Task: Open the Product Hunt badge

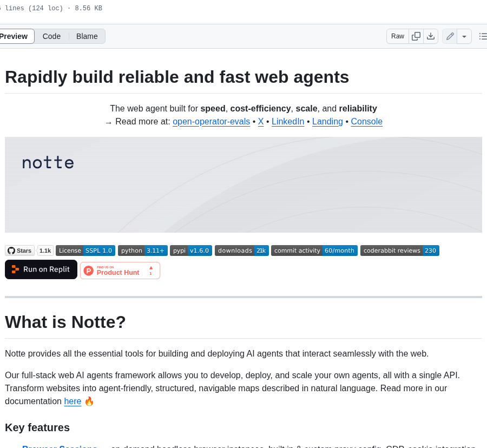Action: point(120,270)
